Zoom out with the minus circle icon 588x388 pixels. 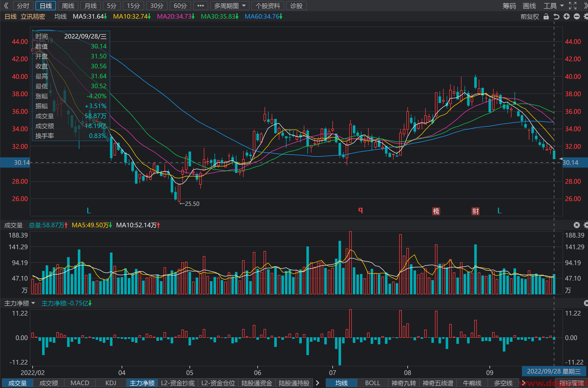click(x=577, y=17)
